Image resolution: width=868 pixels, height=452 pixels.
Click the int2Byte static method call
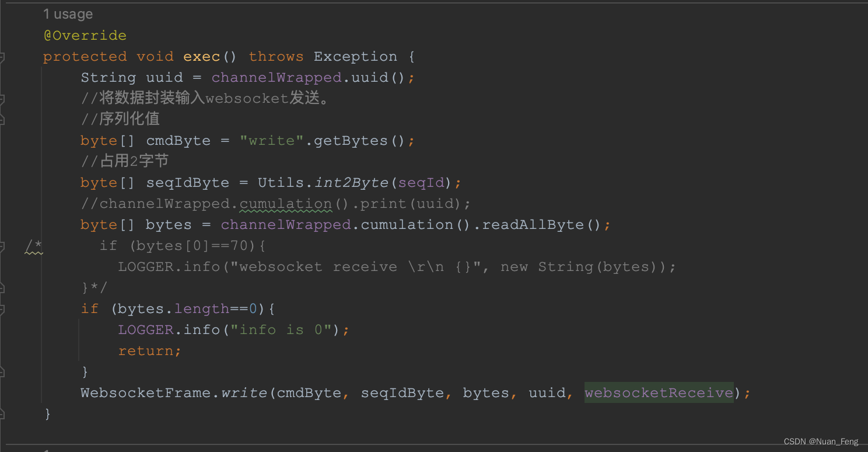pos(351,183)
